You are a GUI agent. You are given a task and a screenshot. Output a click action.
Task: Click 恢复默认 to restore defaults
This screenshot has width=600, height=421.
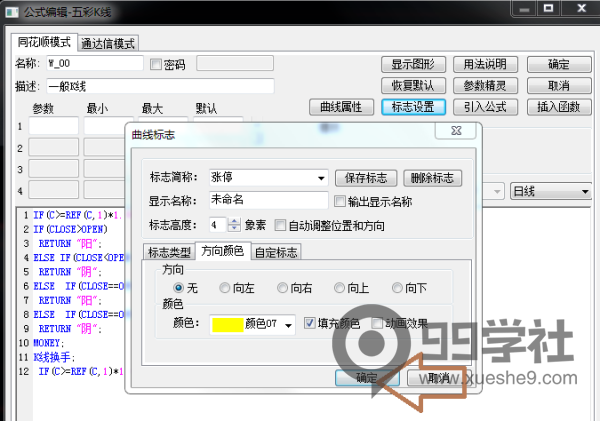(413, 85)
